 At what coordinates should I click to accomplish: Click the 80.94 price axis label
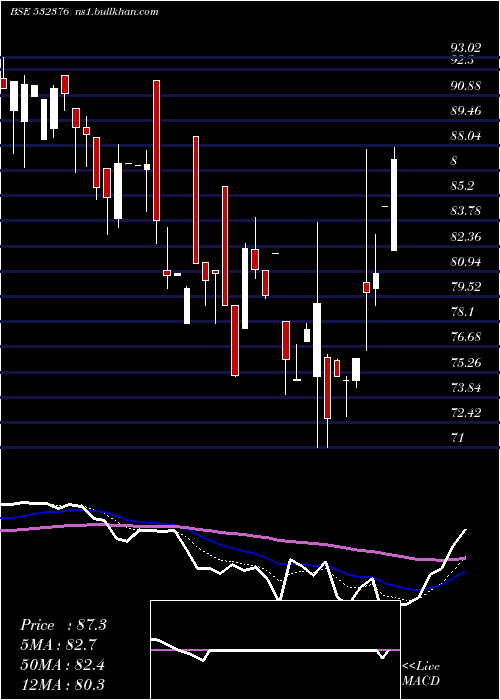(466, 261)
